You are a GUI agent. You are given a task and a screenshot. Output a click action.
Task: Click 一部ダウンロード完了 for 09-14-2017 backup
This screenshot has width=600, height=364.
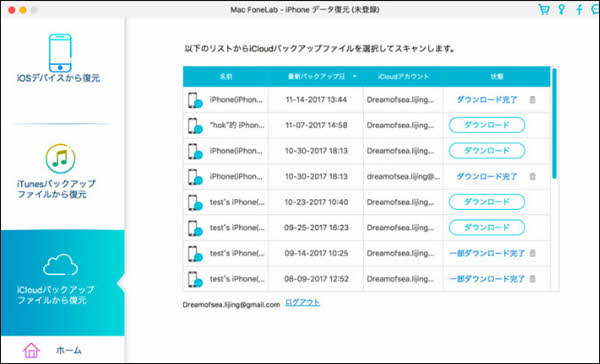486,253
